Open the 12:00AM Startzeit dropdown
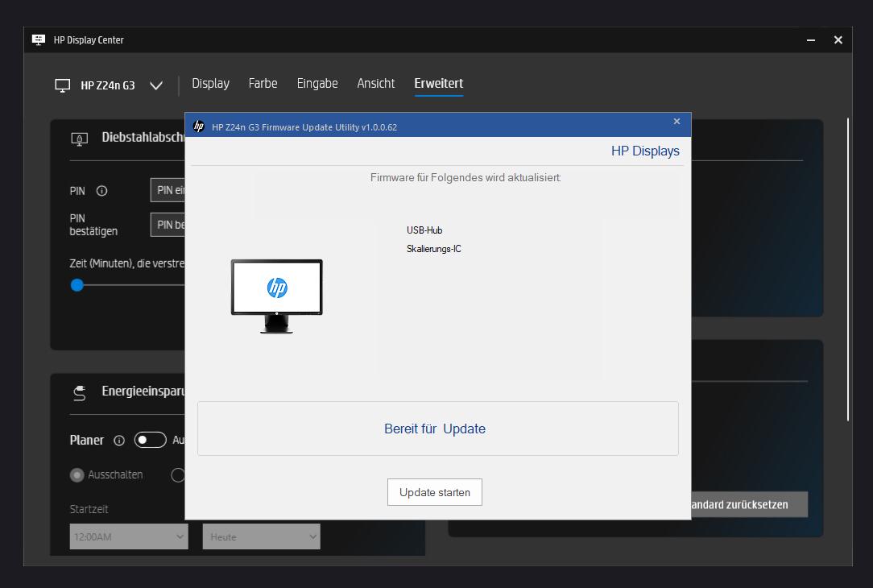873x588 pixels. [x=129, y=536]
